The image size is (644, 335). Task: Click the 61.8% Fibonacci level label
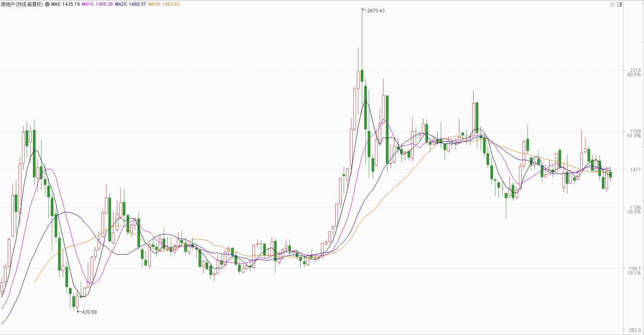(x=634, y=136)
